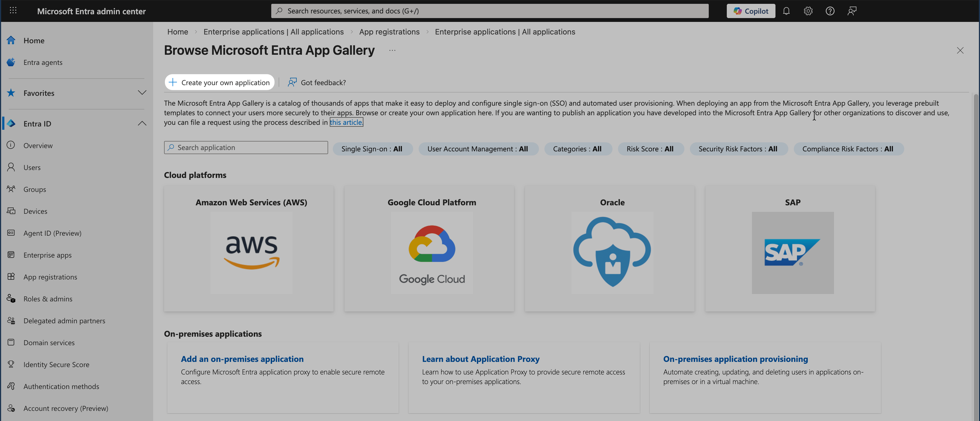Click the Users person icon

pyautogui.click(x=11, y=167)
